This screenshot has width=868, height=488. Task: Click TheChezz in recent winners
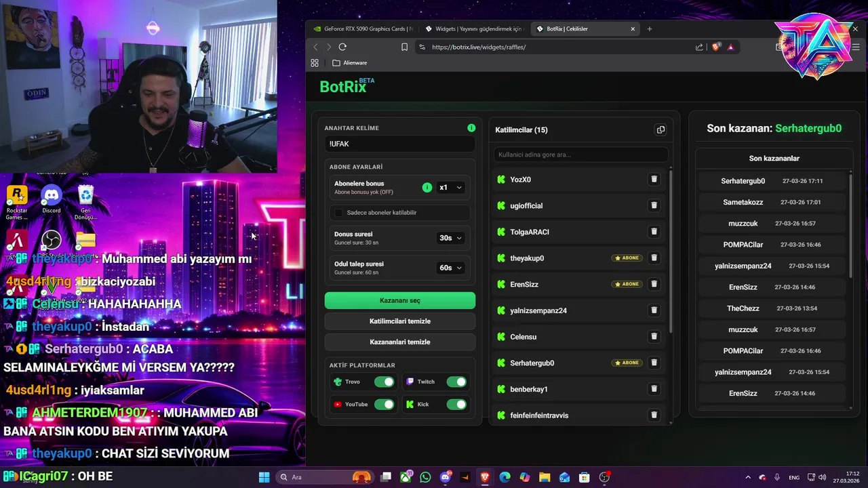(743, 308)
